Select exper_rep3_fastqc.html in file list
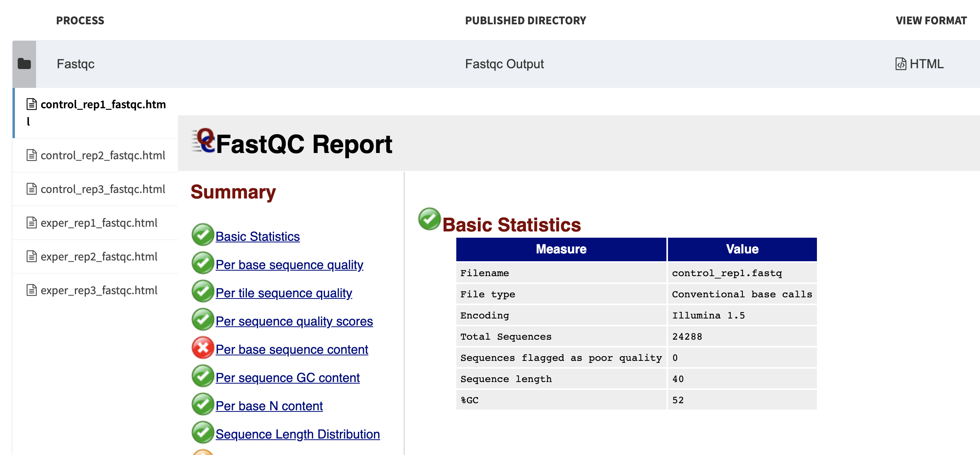The image size is (980, 455). tap(96, 290)
